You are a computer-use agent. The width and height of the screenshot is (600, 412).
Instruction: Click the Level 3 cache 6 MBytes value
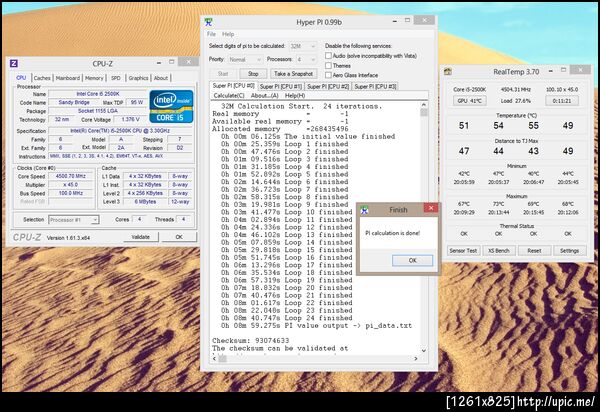145,202
